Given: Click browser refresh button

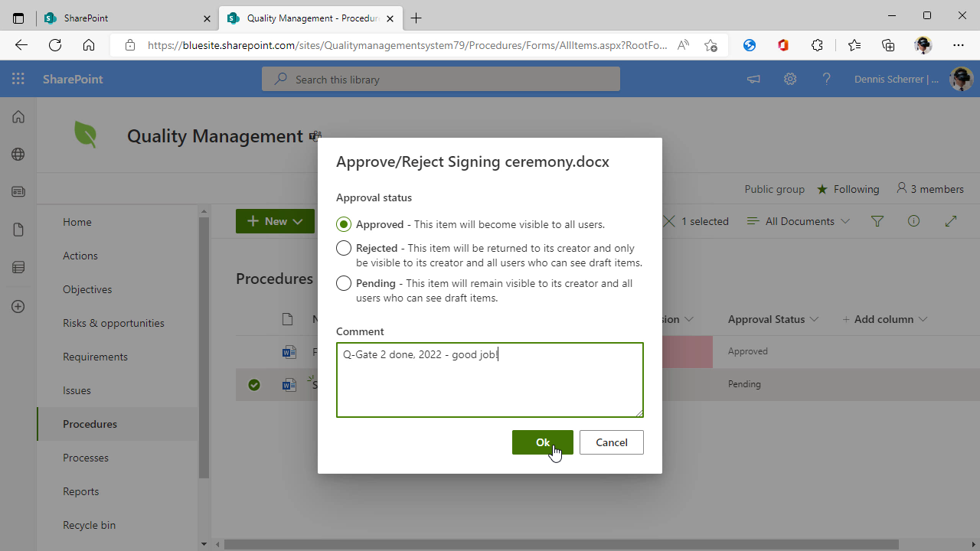Looking at the screenshot, I should coord(54,45).
